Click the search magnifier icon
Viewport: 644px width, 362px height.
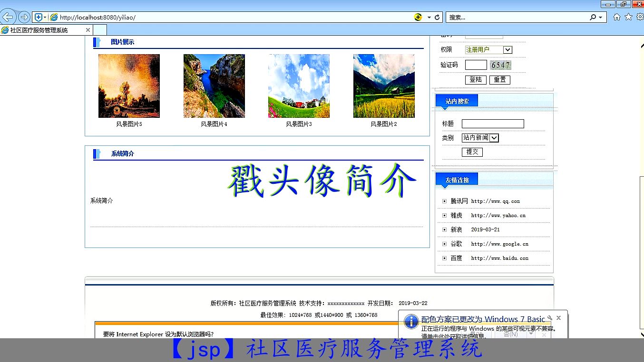pyautogui.click(x=593, y=17)
